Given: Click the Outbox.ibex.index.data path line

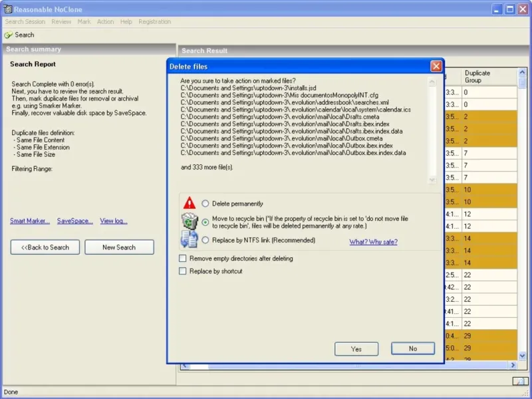Looking at the screenshot, I should [293, 153].
